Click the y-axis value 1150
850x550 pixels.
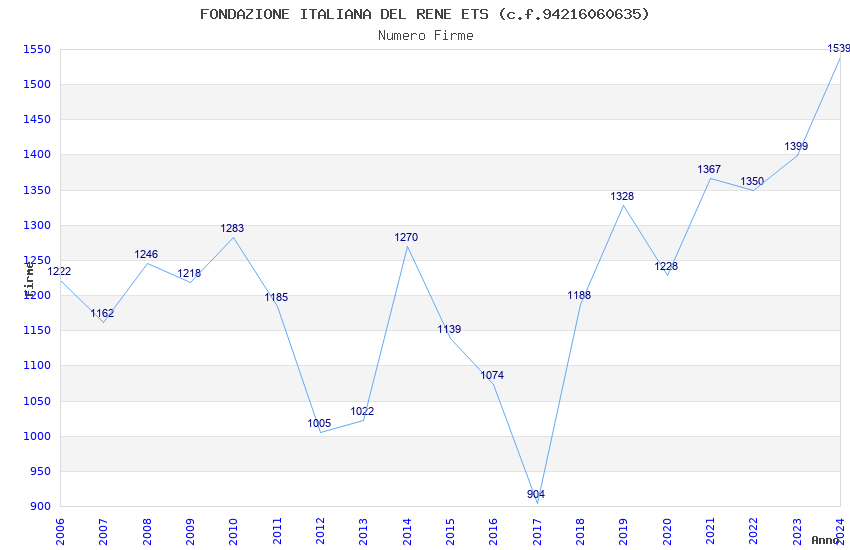(37, 331)
